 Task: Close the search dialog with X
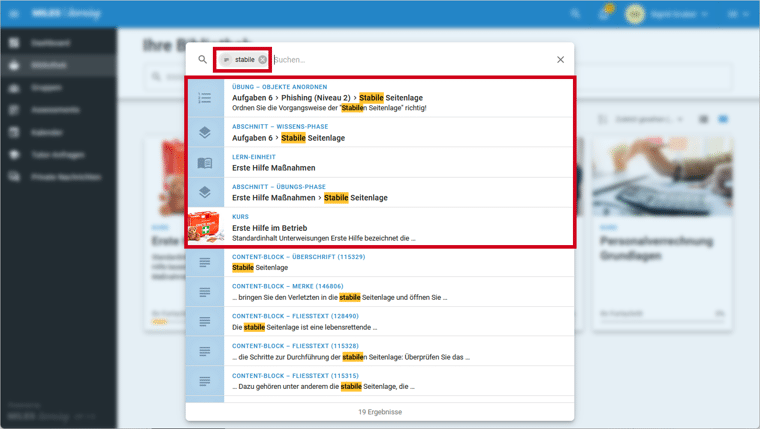(560, 60)
